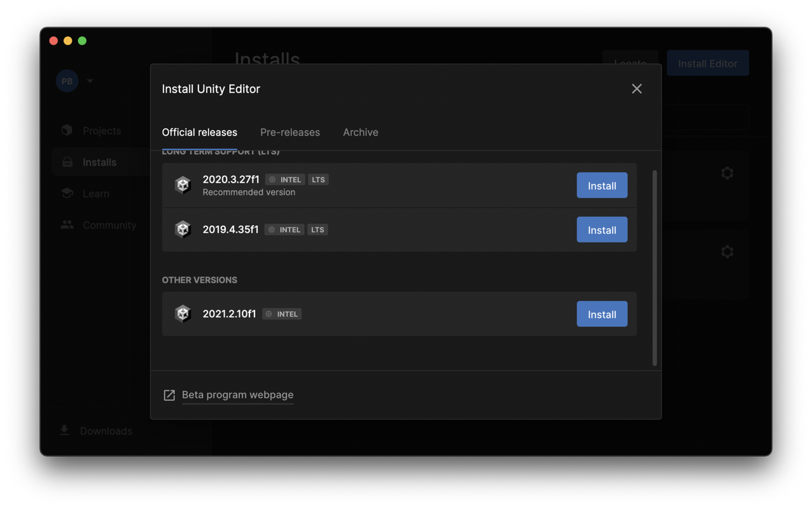The image size is (812, 509).
Task: Click the Projects cube icon in sidebar
Action: point(67,130)
